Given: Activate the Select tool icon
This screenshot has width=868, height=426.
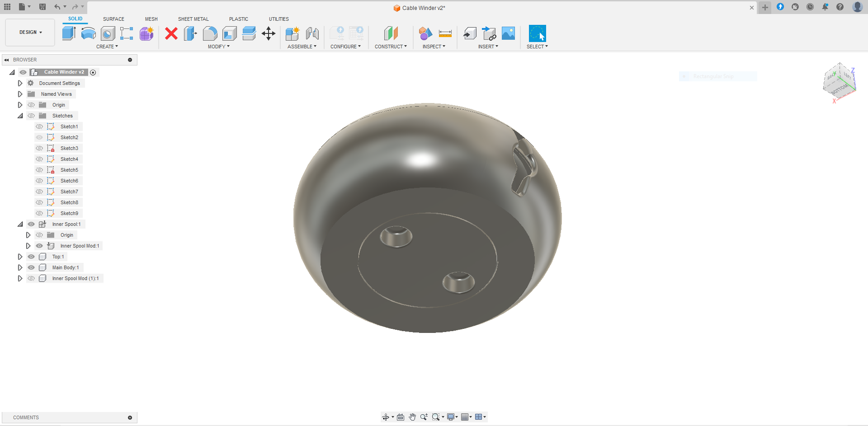Looking at the screenshot, I should [x=538, y=33].
